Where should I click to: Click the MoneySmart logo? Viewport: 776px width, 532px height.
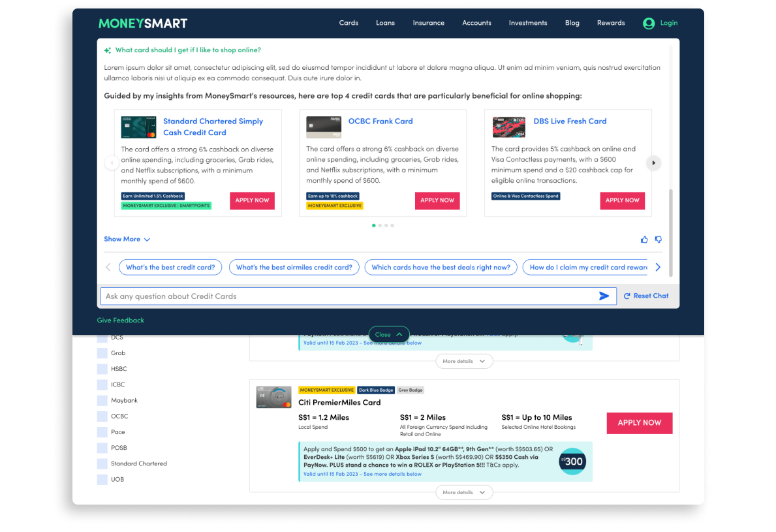(143, 23)
